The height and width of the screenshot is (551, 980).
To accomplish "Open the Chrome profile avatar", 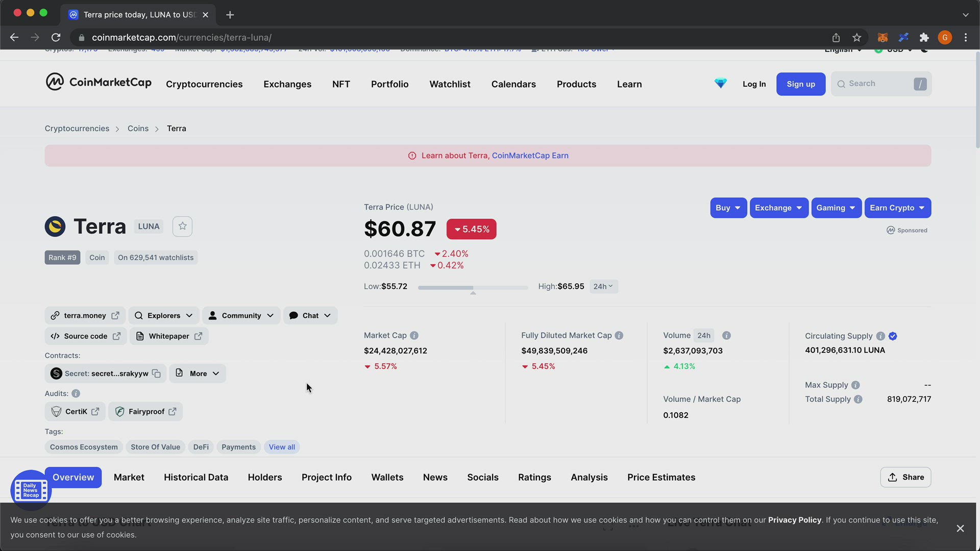I will pyautogui.click(x=945, y=38).
